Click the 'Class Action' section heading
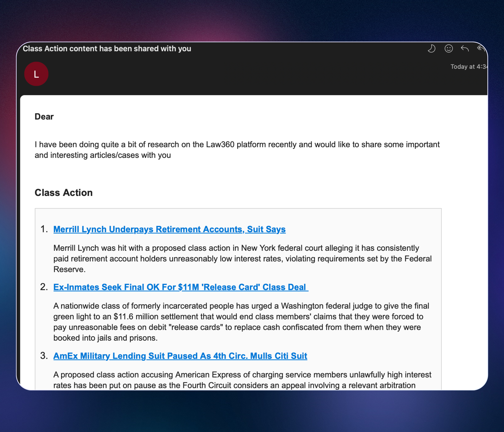The image size is (504, 432). [x=64, y=193]
